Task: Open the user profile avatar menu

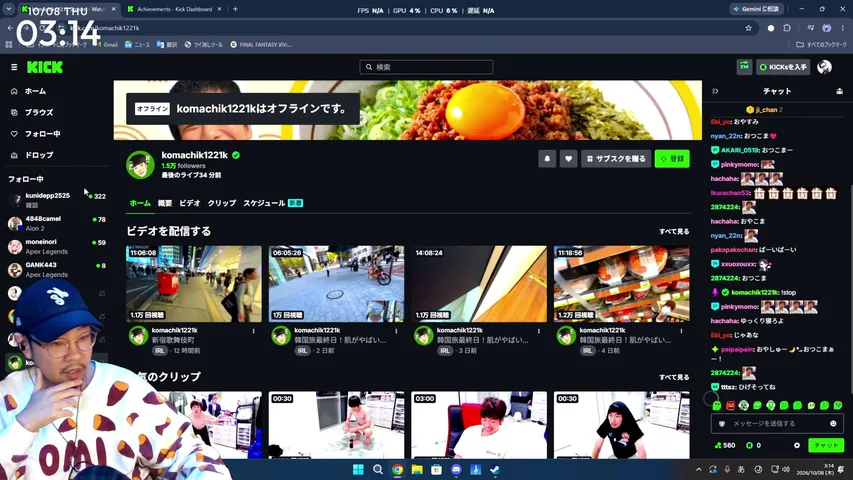Action: coord(824,66)
